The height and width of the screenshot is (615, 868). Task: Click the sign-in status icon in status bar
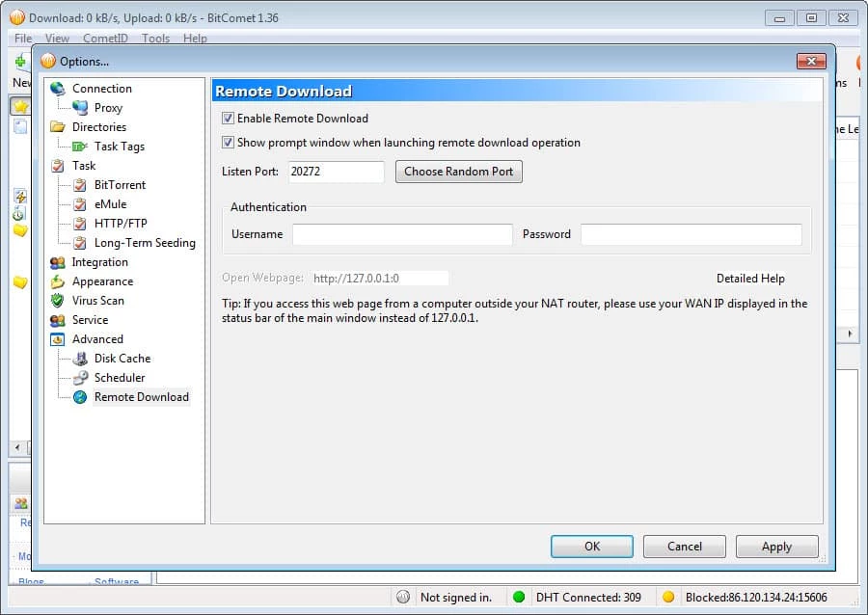click(x=403, y=597)
